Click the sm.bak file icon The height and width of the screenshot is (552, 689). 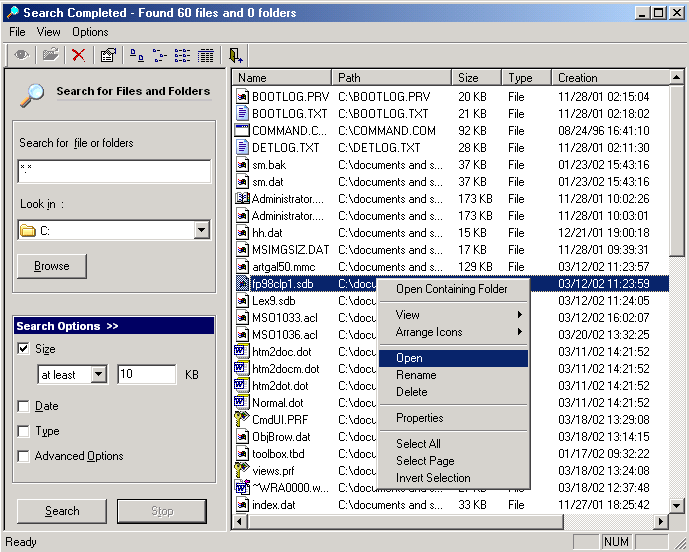point(242,165)
